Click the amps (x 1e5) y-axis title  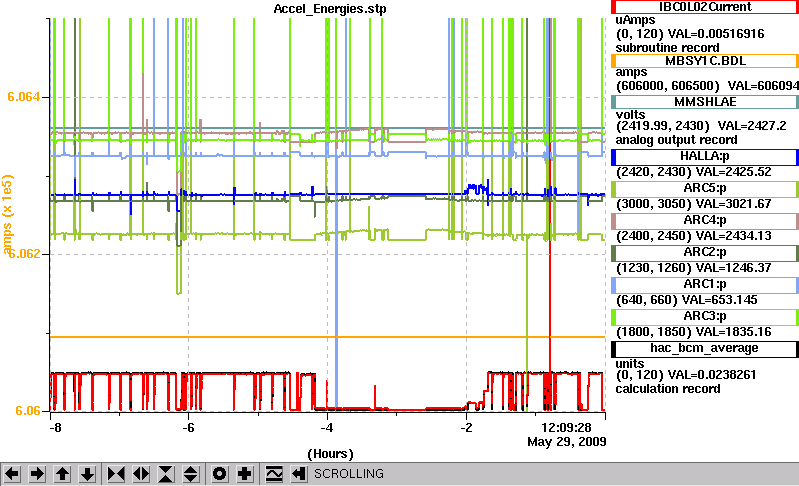8,214
